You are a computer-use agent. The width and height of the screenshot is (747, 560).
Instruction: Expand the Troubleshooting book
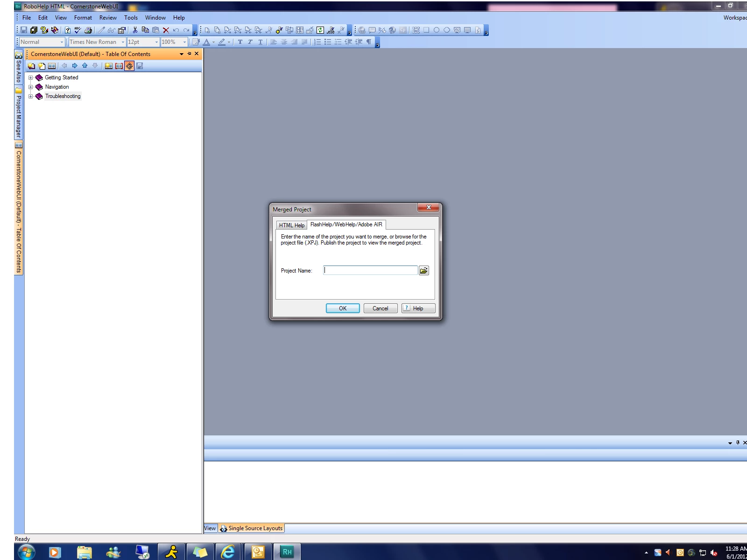pos(31,96)
